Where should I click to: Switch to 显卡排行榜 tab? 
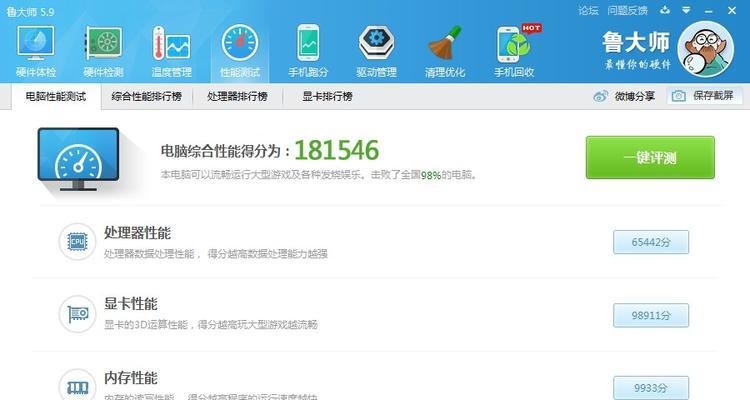(327, 97)
